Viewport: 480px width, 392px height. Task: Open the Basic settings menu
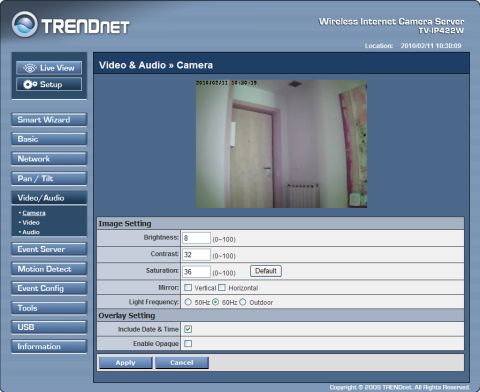coord(49,139)
